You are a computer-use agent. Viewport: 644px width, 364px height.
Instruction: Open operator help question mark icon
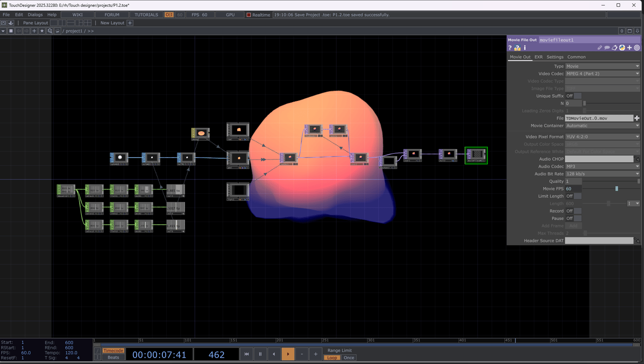click(x=510, y=48)
